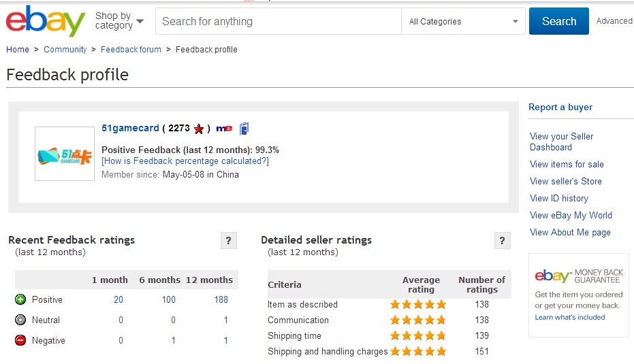Image resolution: width=634 pixels, height=364 pixels.
Task: Click the Recent Feedback ratings help icon
Action: (229, 241)
